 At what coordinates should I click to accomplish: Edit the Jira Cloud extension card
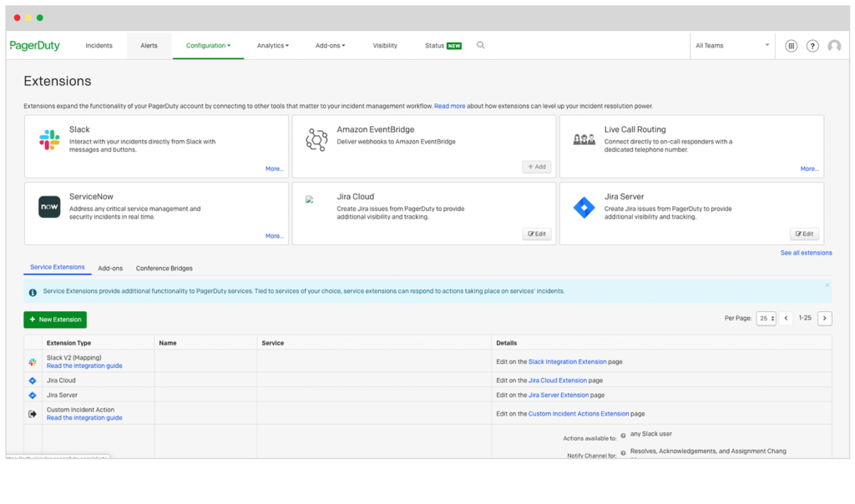pyautogui.click(x=537, y=234)
